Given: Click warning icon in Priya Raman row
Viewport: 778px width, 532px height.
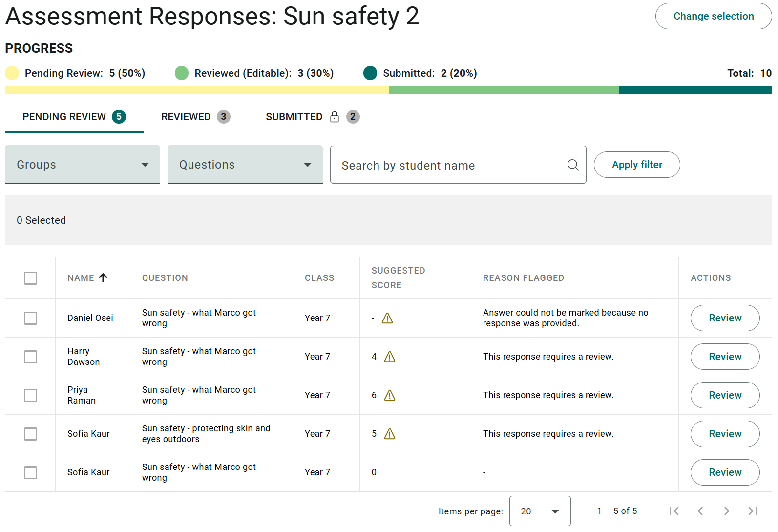Looking at the screenshot, I should point(390,395).
